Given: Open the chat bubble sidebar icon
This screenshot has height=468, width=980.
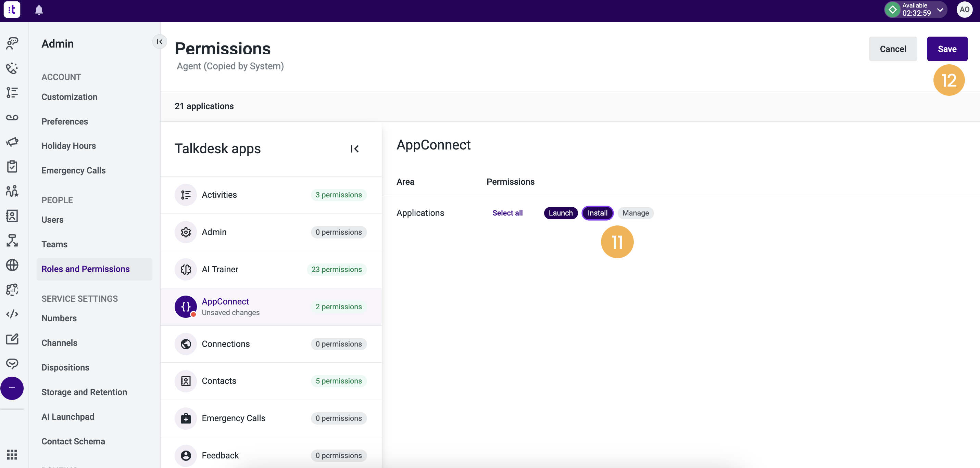Looking at the screenshot, I should click(x=12, y=363).
